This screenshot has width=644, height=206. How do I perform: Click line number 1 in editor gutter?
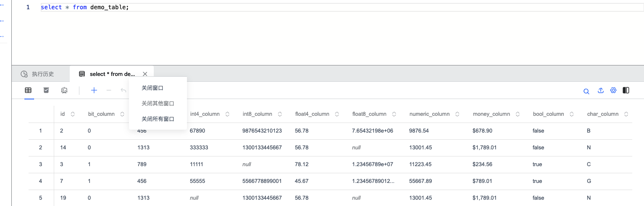click(28, 8)
